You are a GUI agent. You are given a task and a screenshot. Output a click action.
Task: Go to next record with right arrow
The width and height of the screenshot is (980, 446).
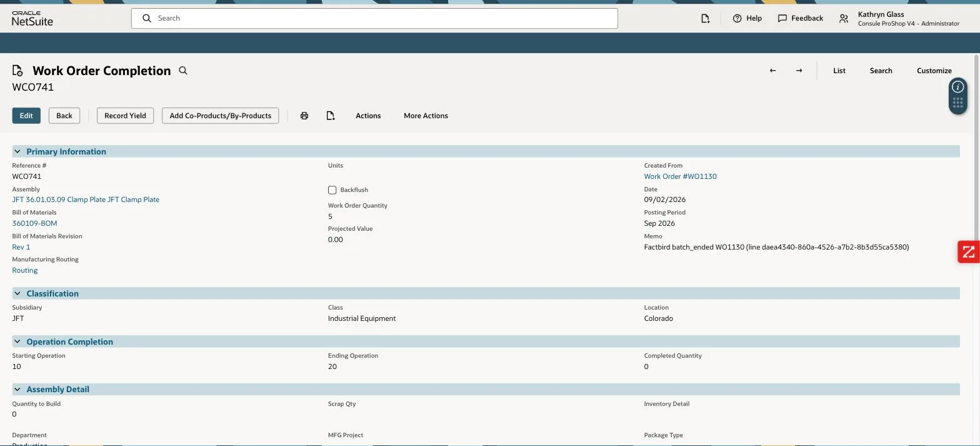(799, 71)
